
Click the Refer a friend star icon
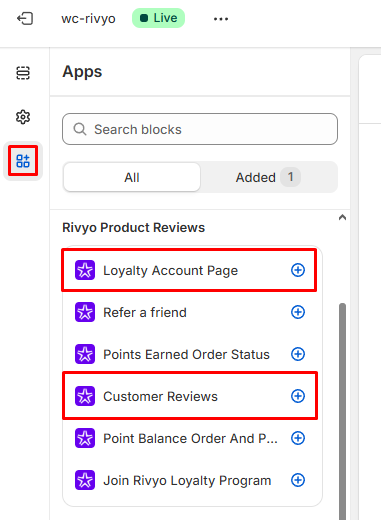tap(85, 312)
